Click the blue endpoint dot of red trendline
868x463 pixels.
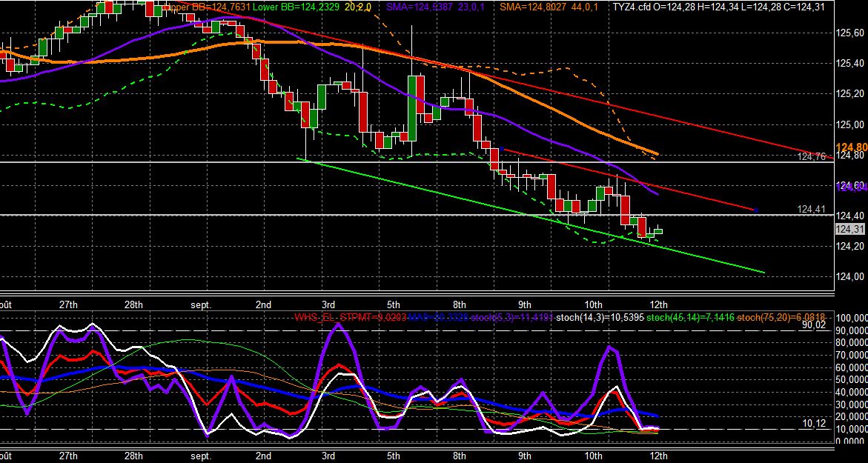pyautogui.click(x=756, y=210)
